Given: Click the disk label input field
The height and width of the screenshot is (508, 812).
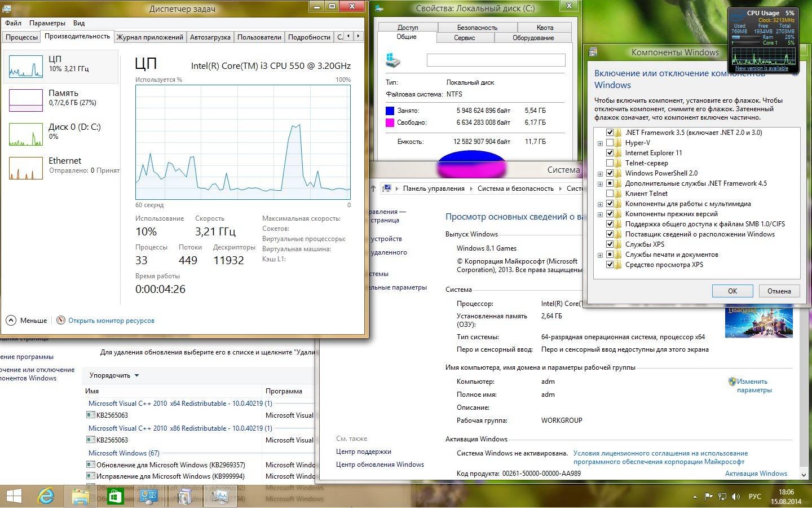Looking at the screenshot, I should 496,60.
